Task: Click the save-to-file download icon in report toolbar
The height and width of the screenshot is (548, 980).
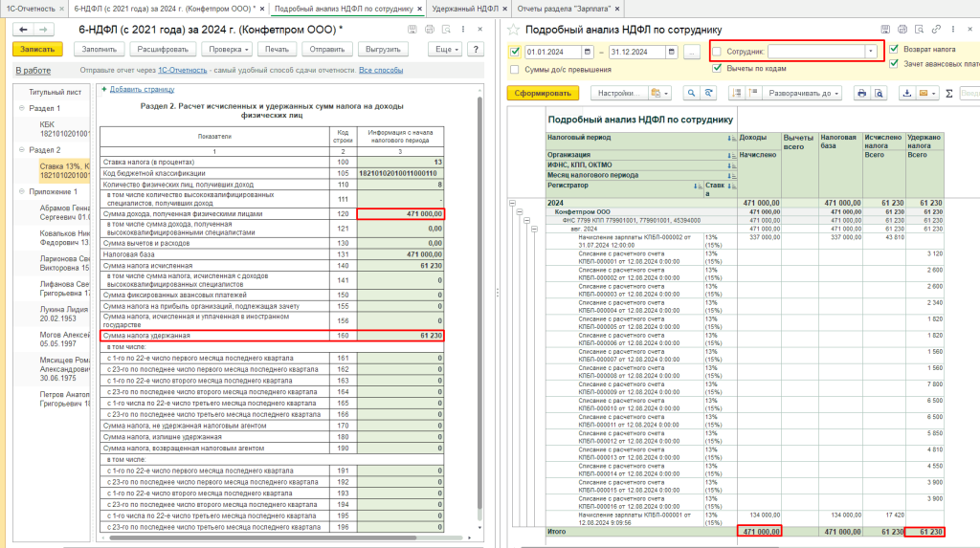Action: point(907,94)
